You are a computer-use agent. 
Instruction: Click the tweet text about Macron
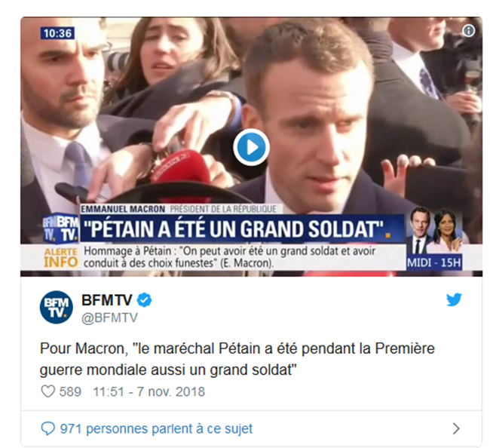[237, 359]
